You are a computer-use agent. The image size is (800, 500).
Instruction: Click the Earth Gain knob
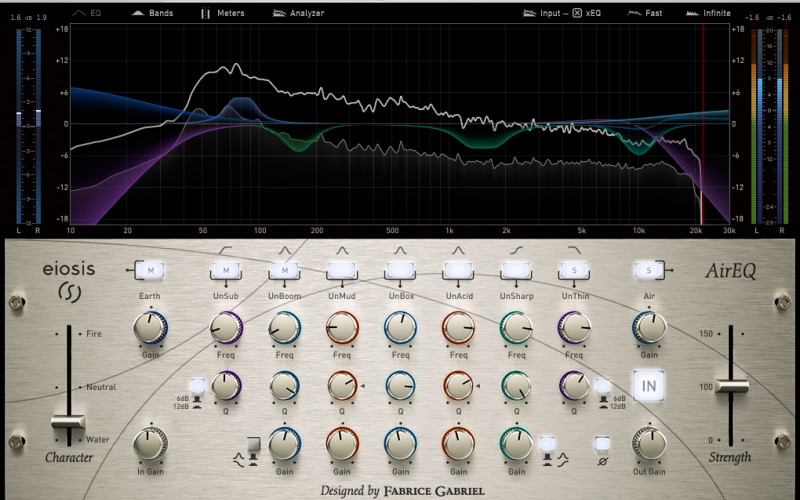pos(150,328)
